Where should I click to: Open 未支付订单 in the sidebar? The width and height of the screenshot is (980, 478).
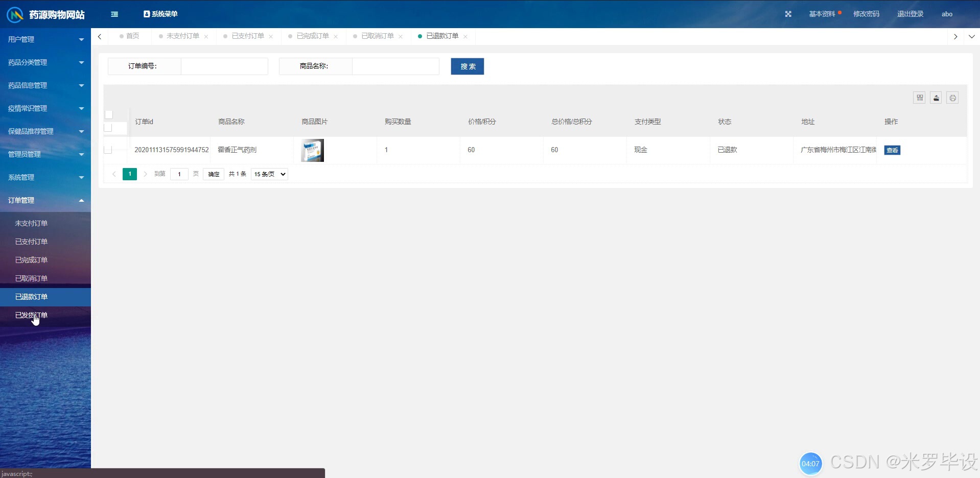(45, 223)
